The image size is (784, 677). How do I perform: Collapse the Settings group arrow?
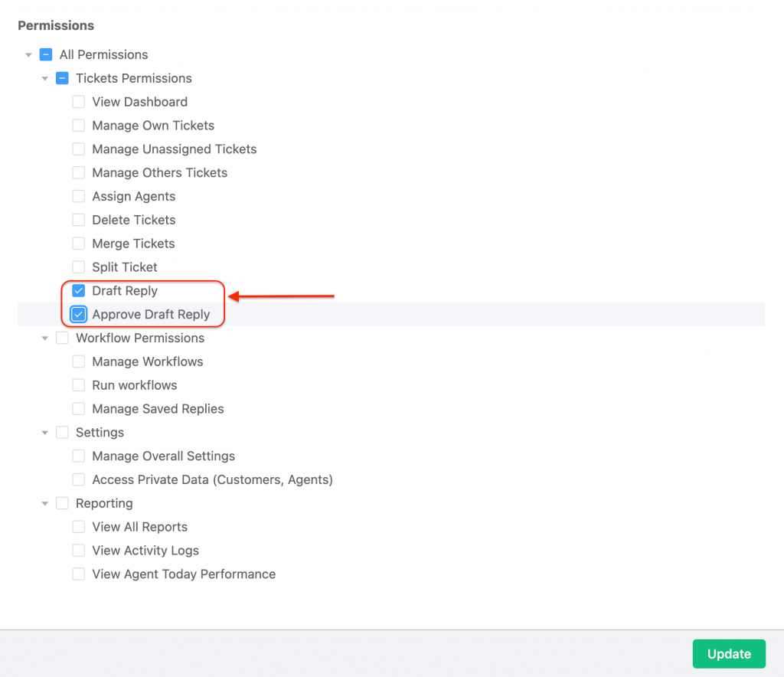tap(45, 433)
